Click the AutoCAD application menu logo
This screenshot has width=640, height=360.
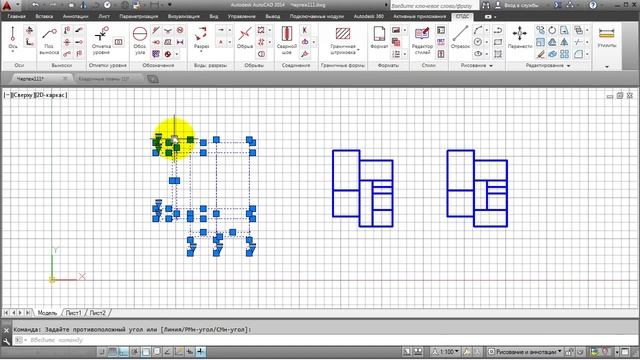click(x=7, y=6)
